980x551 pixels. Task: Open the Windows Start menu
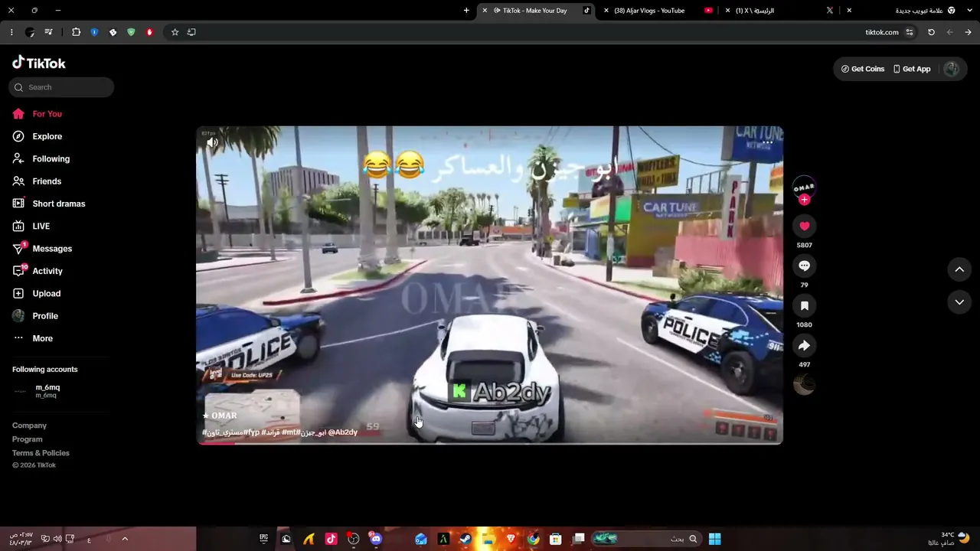714,539
